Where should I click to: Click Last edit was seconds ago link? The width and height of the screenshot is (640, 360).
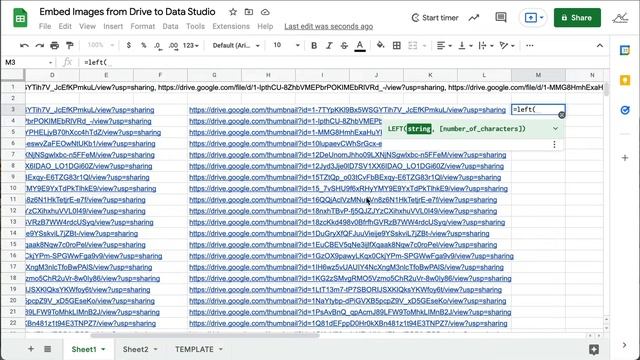pos(329,27)
